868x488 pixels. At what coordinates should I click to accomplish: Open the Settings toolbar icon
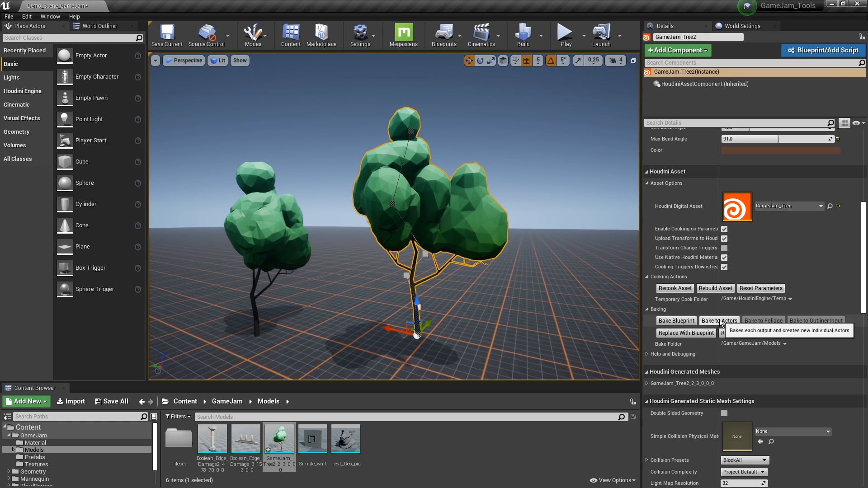tap(360, 35)
